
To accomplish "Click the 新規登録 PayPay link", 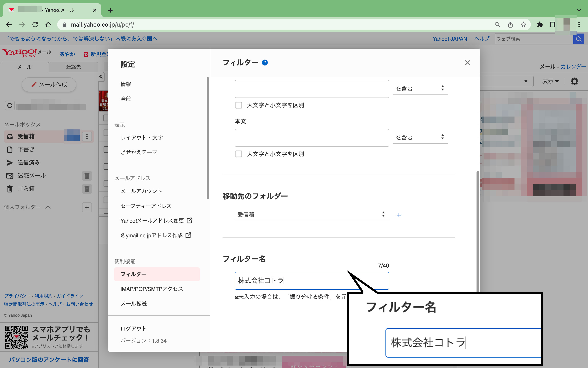I will [x=96, y=54].
